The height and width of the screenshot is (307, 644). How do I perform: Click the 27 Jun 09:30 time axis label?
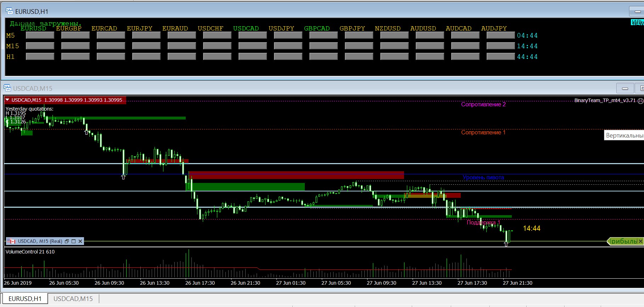tap(381, 283)
